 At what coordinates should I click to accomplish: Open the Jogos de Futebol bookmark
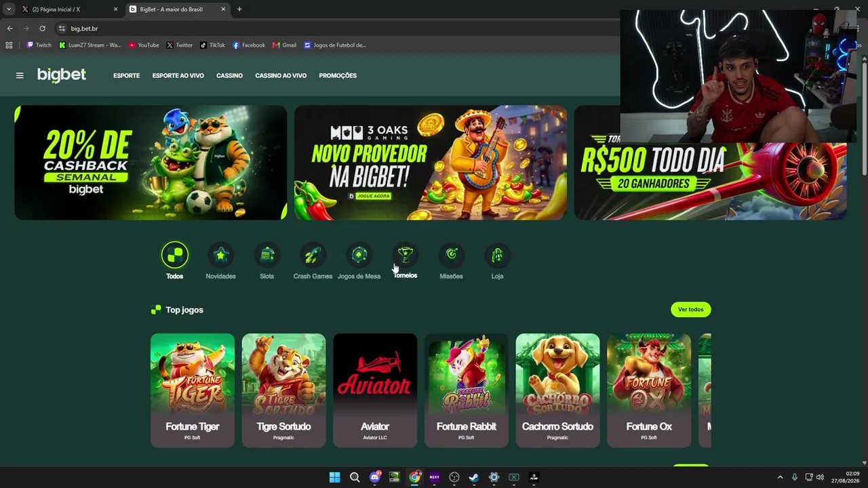(x=335, y=45)
